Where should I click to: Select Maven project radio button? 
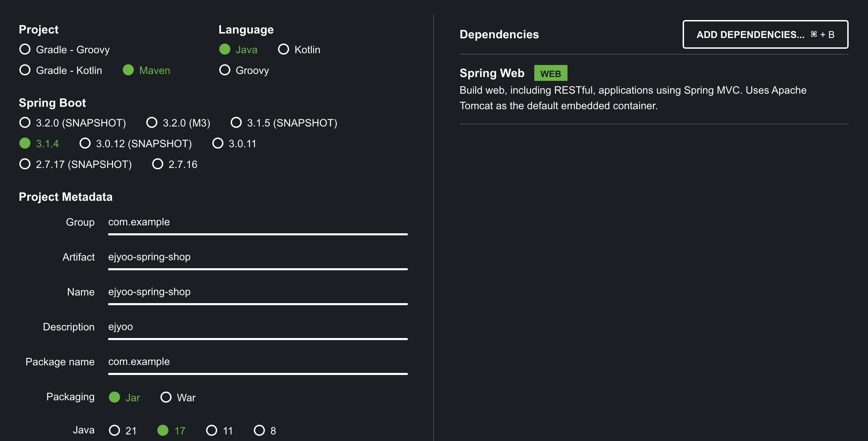pyautogui.click(x=128, y=70)
